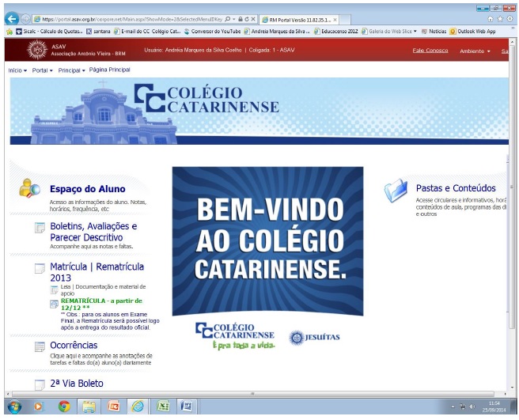The height and width of the screenshot is (420, 519).
Task: Click the Fale Conosco link
Action: pyautogui.click(x=430, y=51)
